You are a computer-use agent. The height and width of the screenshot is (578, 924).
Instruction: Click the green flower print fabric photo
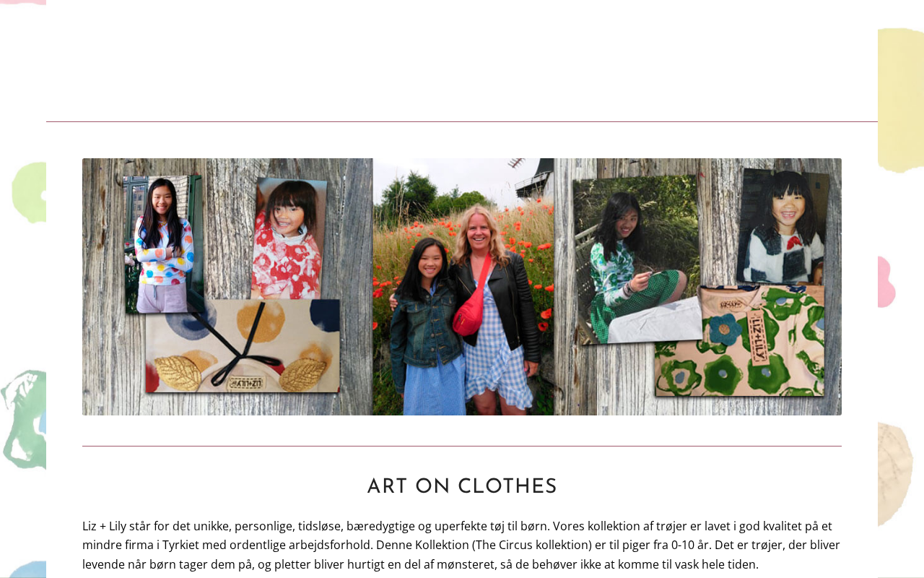[x=740, y=341]
